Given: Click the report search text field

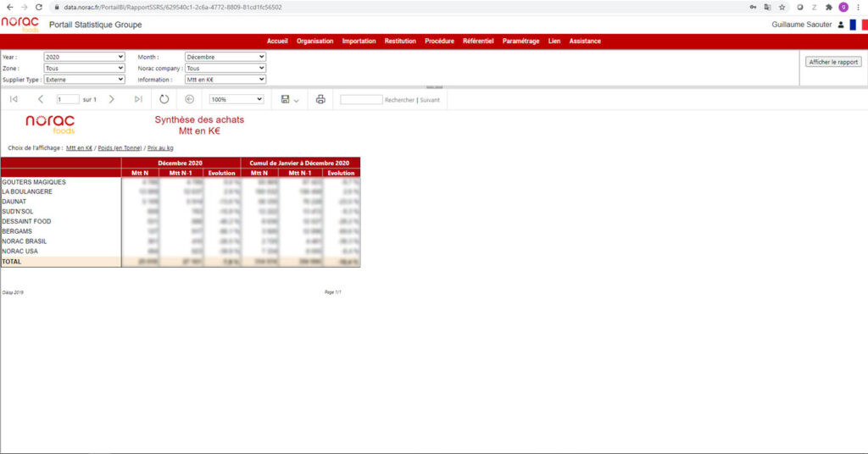Looking at the screenshot, I should 361,99.
